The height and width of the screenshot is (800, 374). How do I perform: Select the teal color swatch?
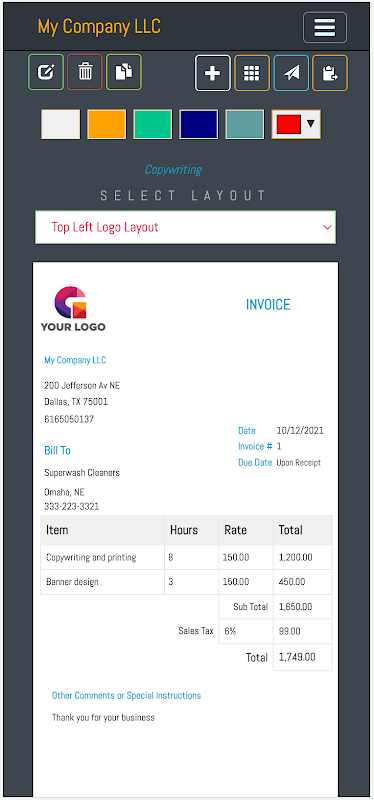point(244,124)
